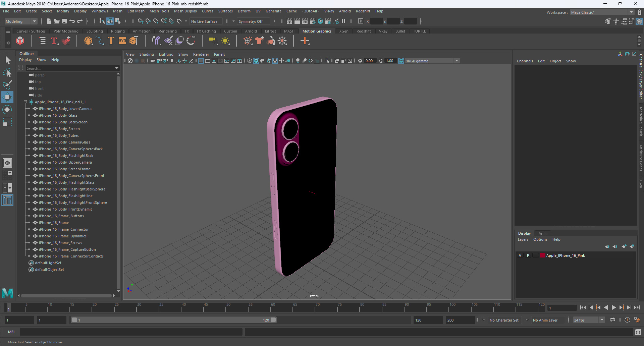The height and width of the screenshot is (346, 644).
Task: Open the Symmetry Off dropdown
Action: (x=254, y=21)
